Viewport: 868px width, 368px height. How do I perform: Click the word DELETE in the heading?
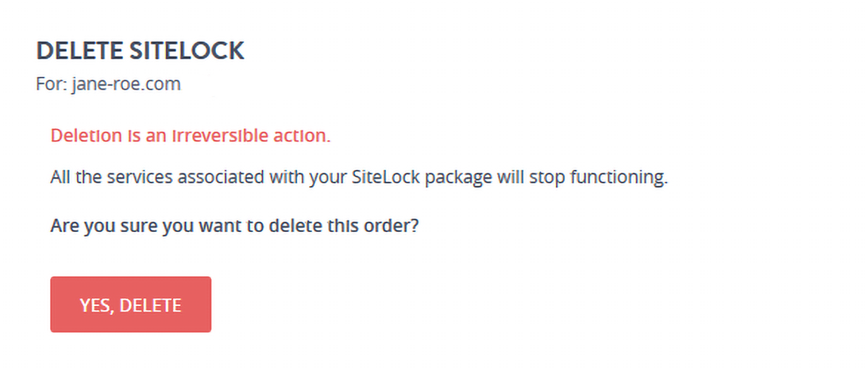tap(80, 51)
